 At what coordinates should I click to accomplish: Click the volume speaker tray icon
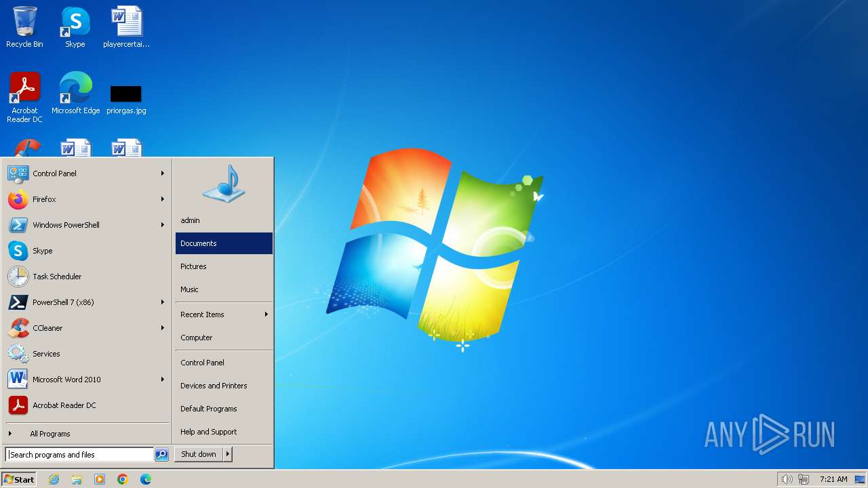tap(787, 479)
